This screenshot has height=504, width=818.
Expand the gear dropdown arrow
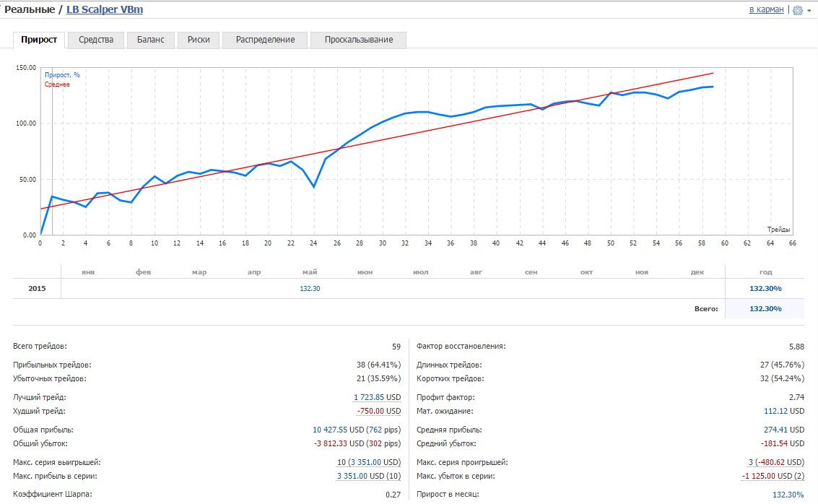click(x=809, y=10)
